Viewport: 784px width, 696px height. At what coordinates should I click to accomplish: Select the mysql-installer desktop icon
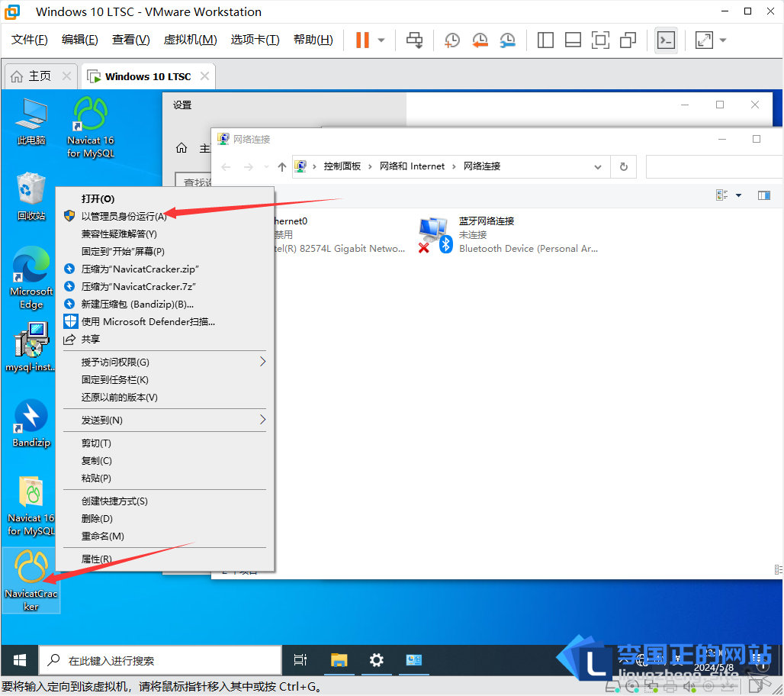[x=31, y=347]
